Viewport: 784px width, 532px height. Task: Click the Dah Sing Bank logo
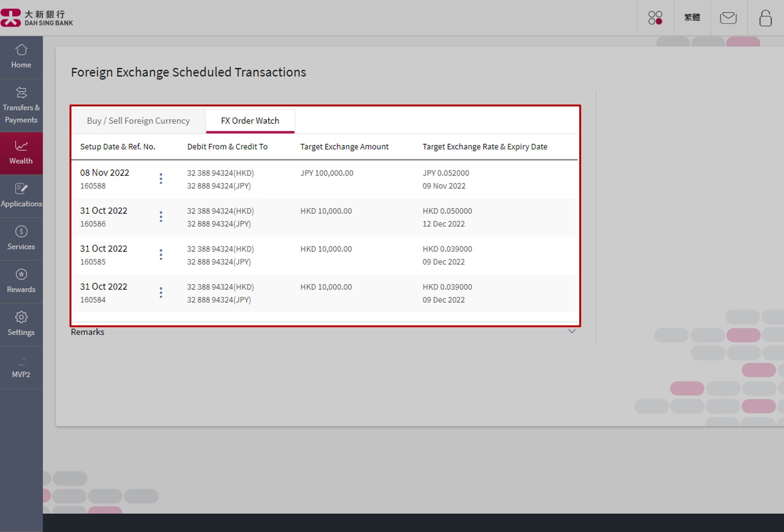click(x=37, y=18)
